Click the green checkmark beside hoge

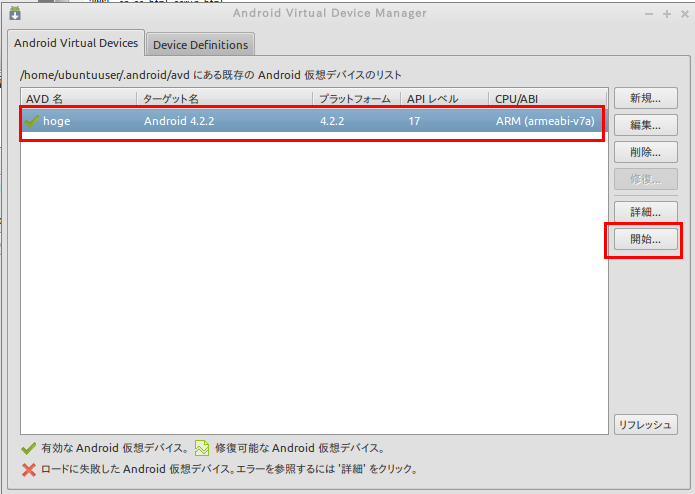click(31, 121)
